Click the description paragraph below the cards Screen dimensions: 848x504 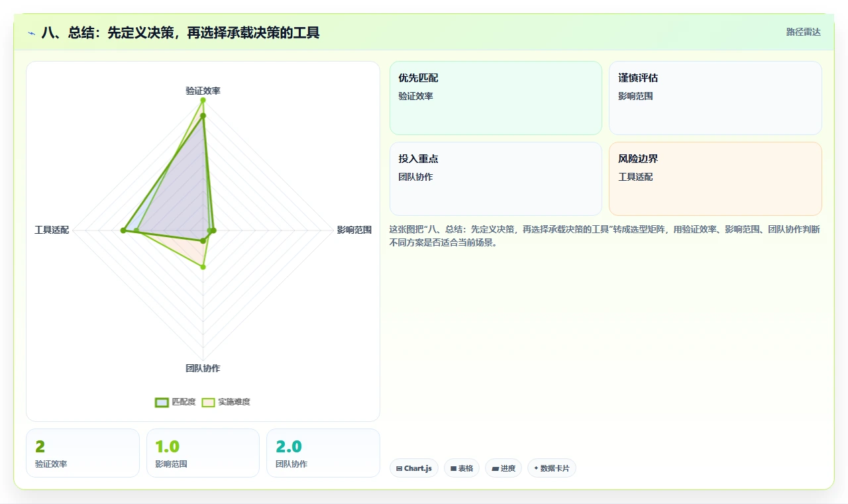click(x=605, y=236)
